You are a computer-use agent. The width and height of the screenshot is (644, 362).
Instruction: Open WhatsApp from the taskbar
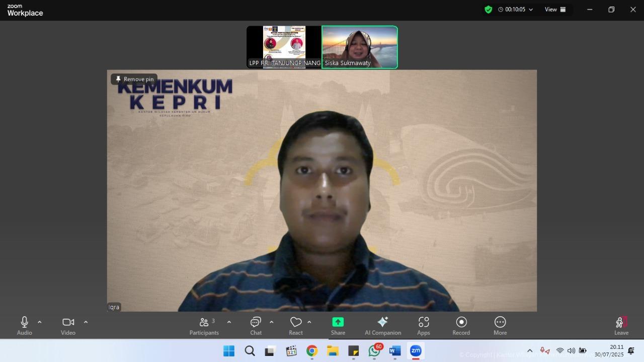(x=374, y=351)
